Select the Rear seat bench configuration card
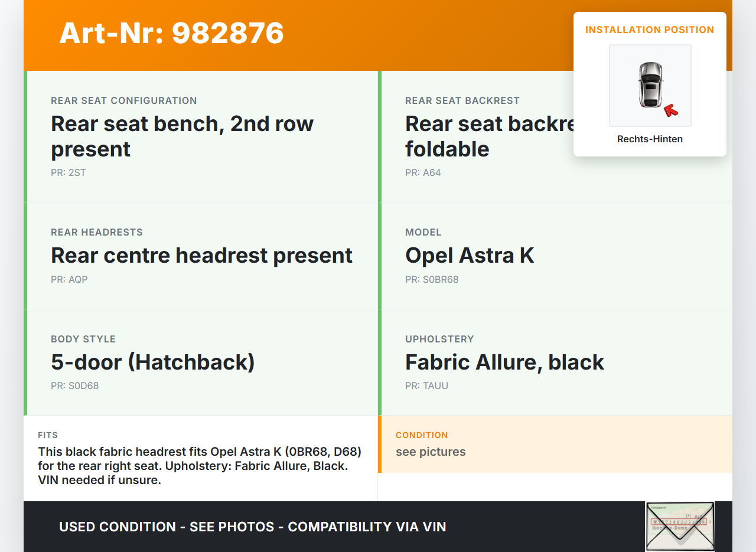 202,136
